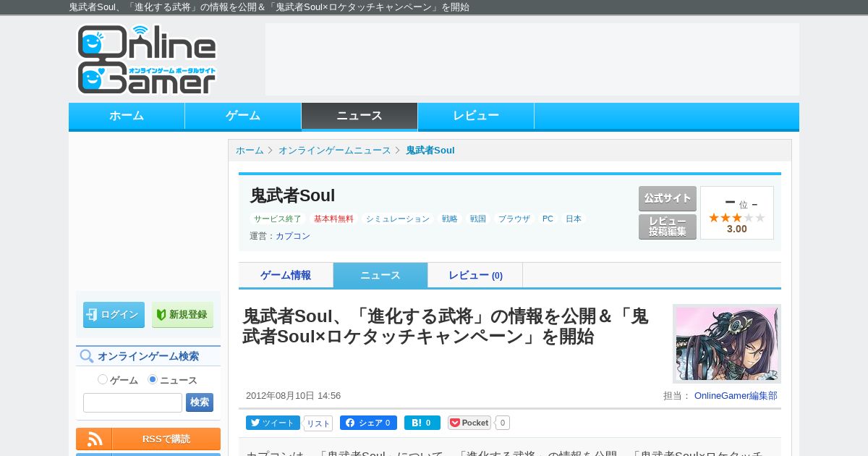The image size is (868, 456).
Task: Click the 鬼武者Soul breadcrumb link
Action: coord(430,151)
